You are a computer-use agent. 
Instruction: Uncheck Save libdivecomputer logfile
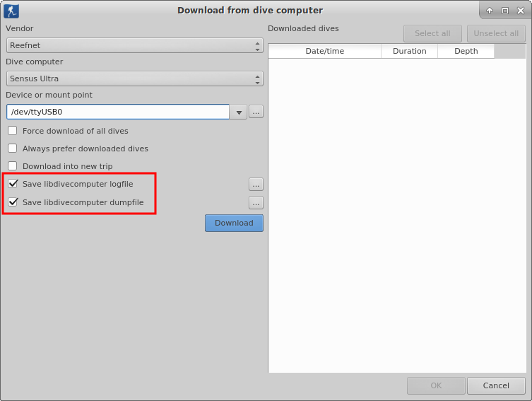pyautogui.click(x=13, y=184)
